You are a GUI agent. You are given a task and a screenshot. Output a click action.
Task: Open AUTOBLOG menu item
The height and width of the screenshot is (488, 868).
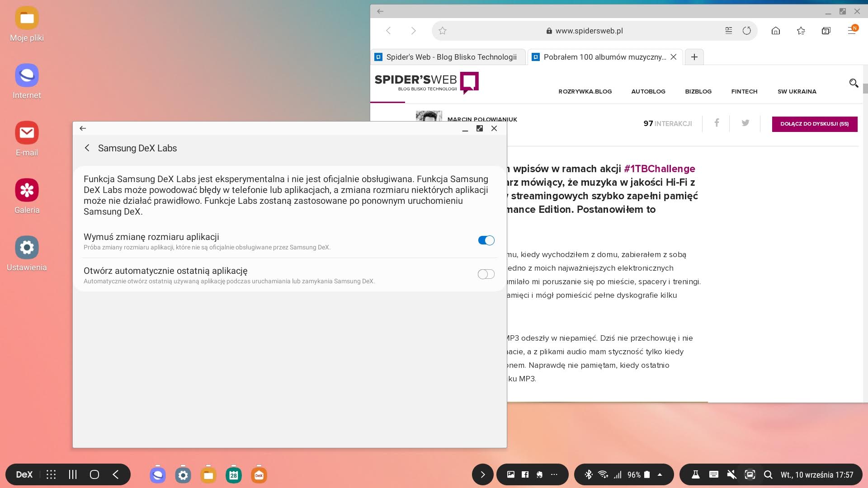point(648,91)
